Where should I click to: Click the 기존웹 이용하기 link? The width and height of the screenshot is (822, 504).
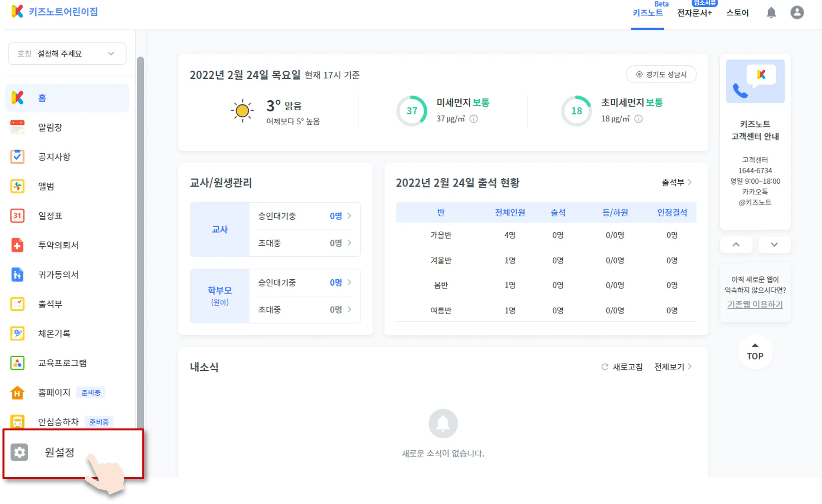[755, 304]
